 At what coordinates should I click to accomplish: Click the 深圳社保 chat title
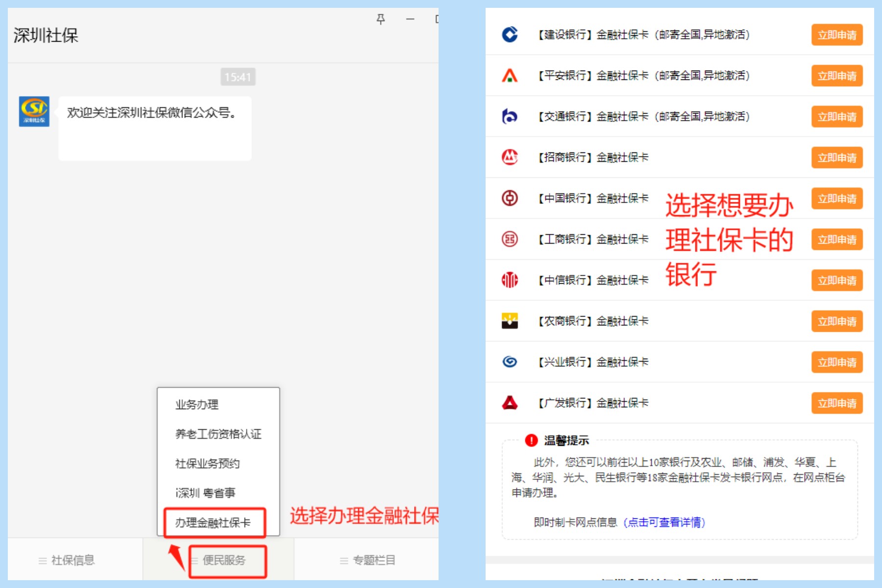pyautogui.click(x=46, y=35)
